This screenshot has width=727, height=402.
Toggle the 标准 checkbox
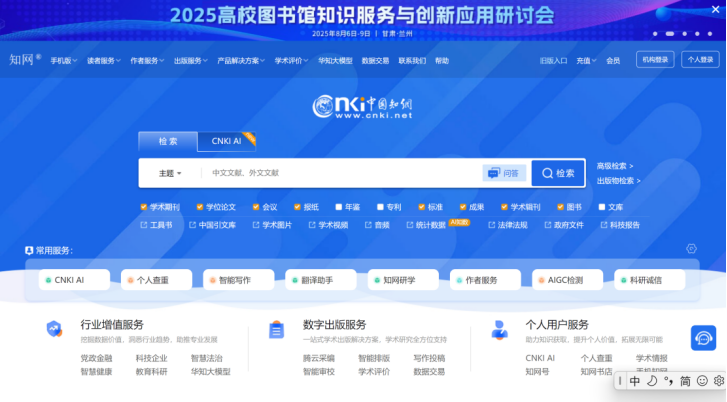tap(421, 207)
